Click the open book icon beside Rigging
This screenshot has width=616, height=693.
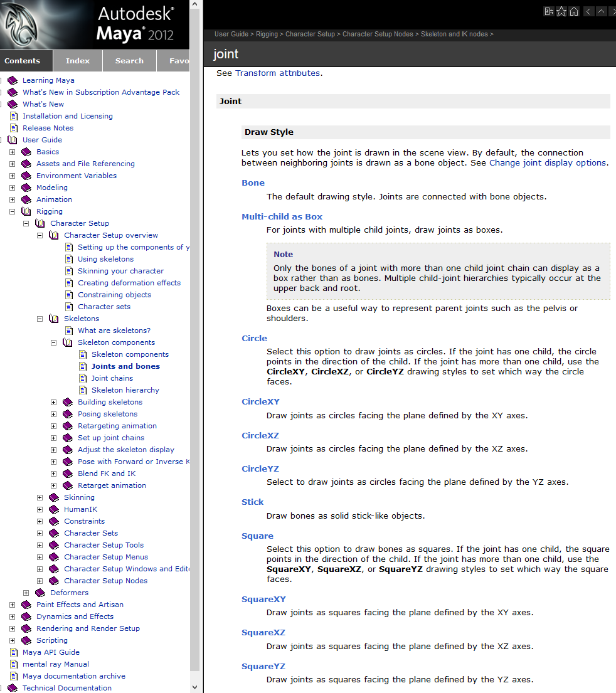pyautogui.click(x=26, y=211)
